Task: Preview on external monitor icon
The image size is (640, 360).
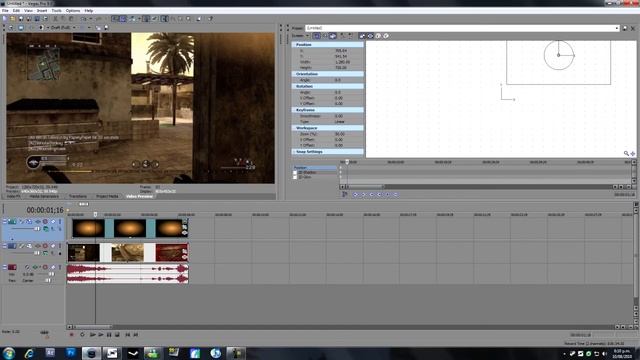Action: click(x=21, y=28)
